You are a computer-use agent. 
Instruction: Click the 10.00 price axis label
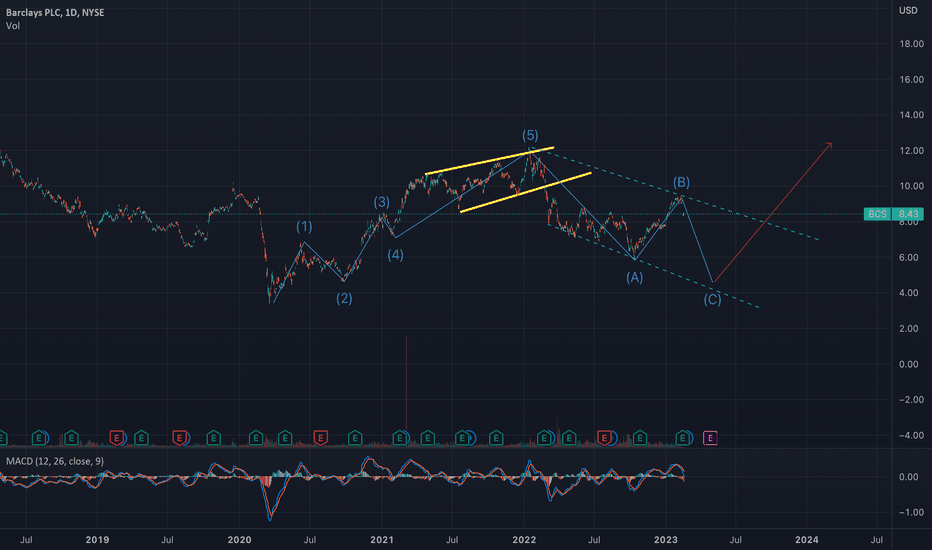click(x=911, y=186)
